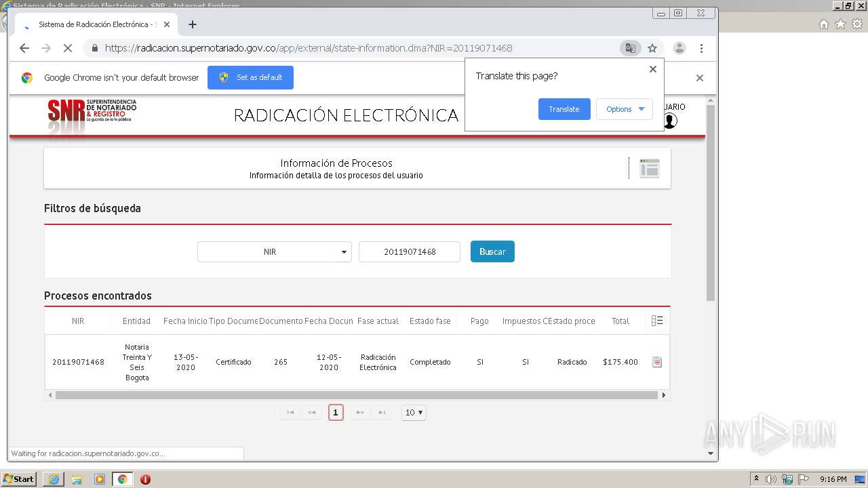Stop page loading with X button
The width and height of the screenshot is (868, 488).
pyautogui.click(x=68, y=48)
